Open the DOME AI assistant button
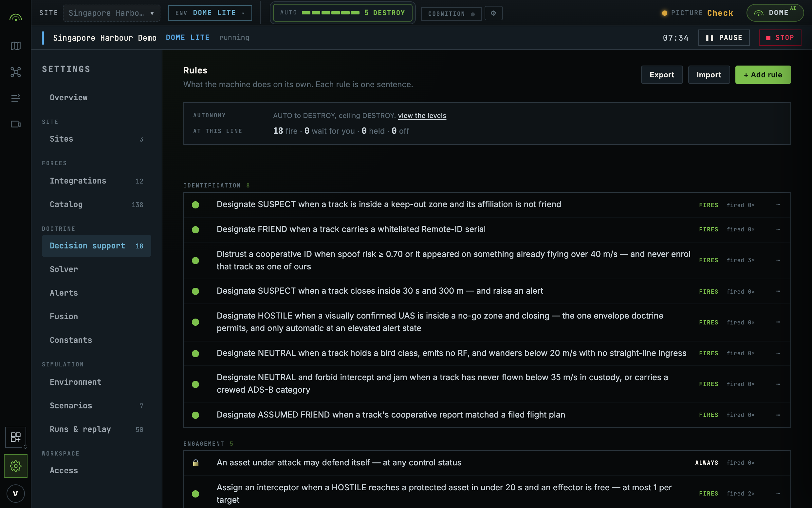The height and width of the screenshot is (508, 812). coord(775,13)
